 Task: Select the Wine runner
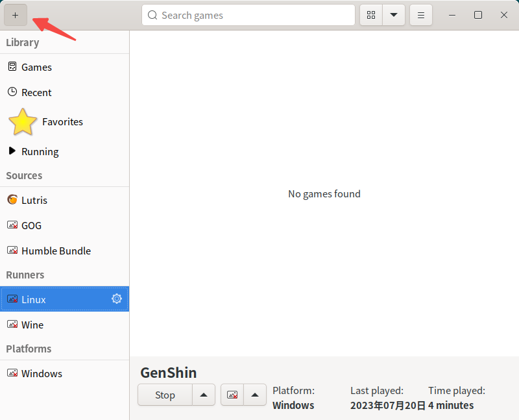[x=64, y=325]
